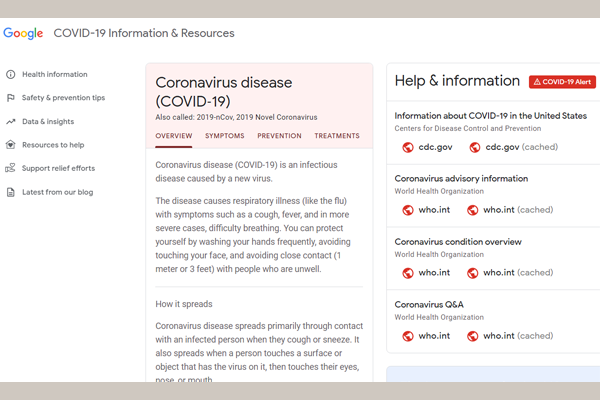Click 'Information about COVID-19 in the United States'
The height and width of the screenshot is (400, 600).
(491, 116)
